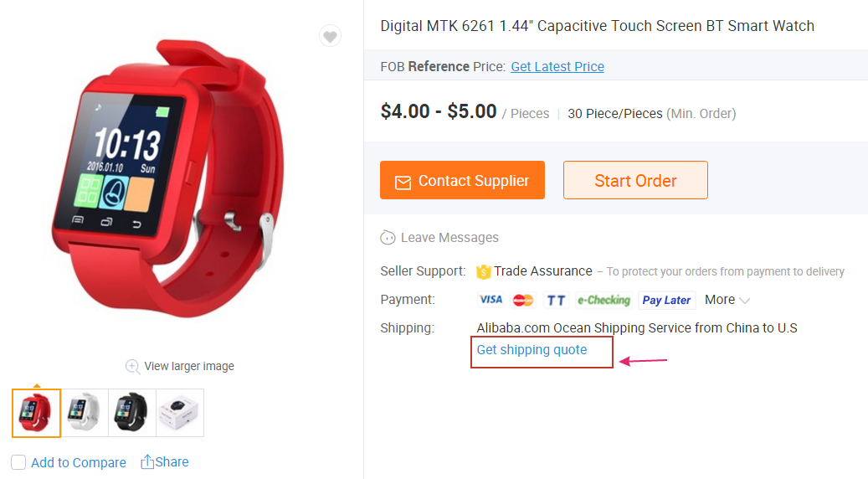
Task: Select the boxed watch packaging thumbnail
Action: pos(180,413)
